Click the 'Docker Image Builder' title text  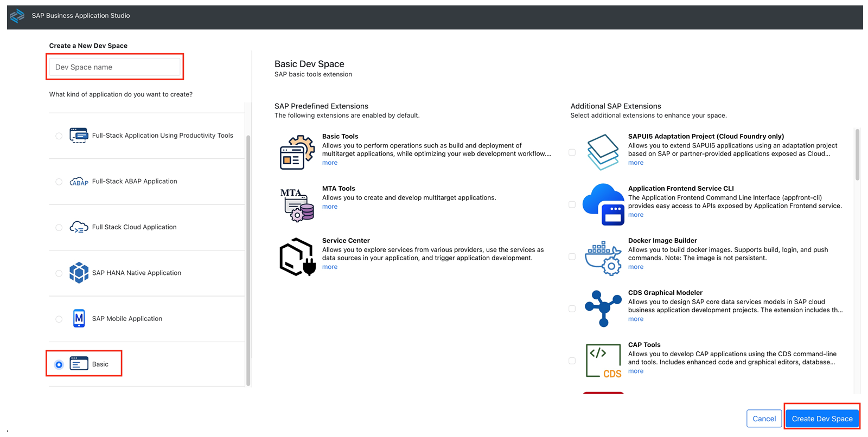[662, 241]
